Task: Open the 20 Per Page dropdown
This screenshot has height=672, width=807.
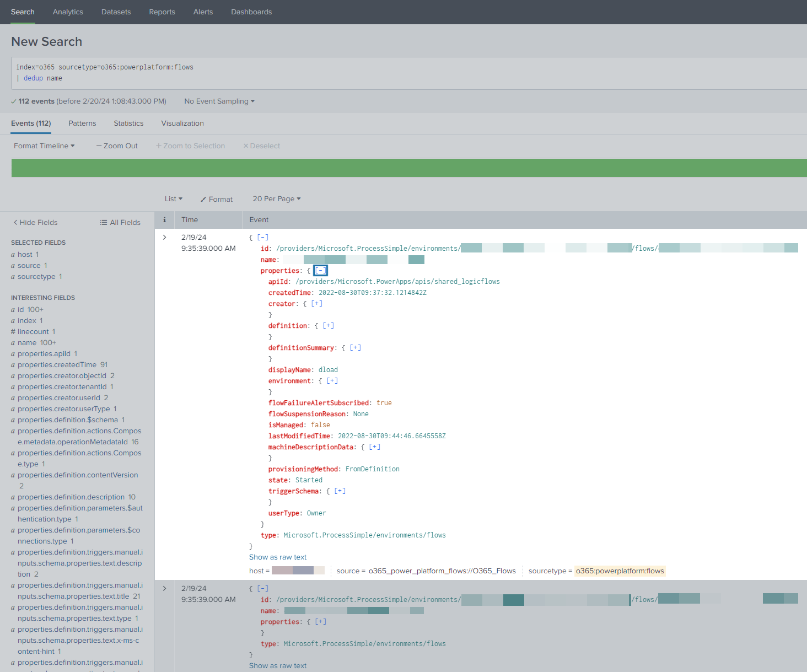Action: pos(277,199)
